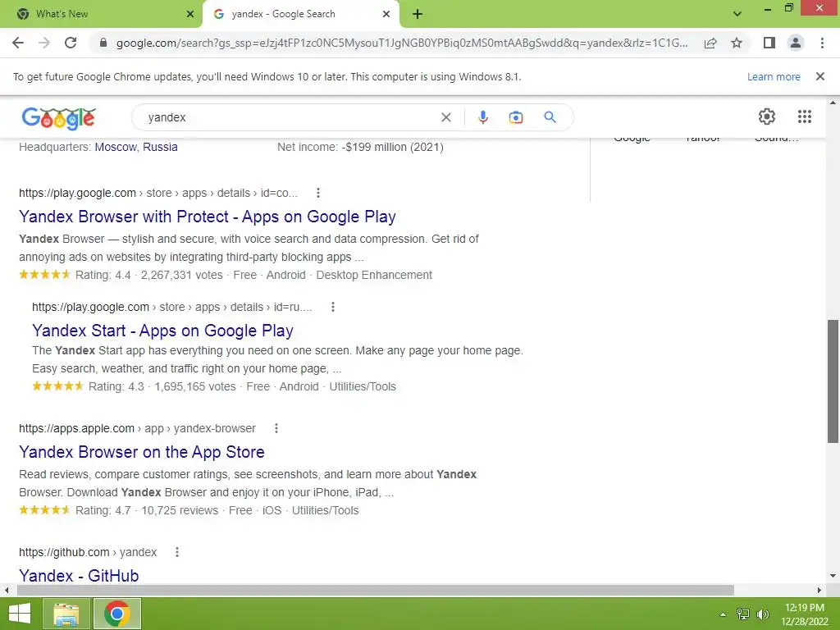Open Yandex - GitHub result
The width and height of the screenshot is (840, 630).
pos(79,575)
